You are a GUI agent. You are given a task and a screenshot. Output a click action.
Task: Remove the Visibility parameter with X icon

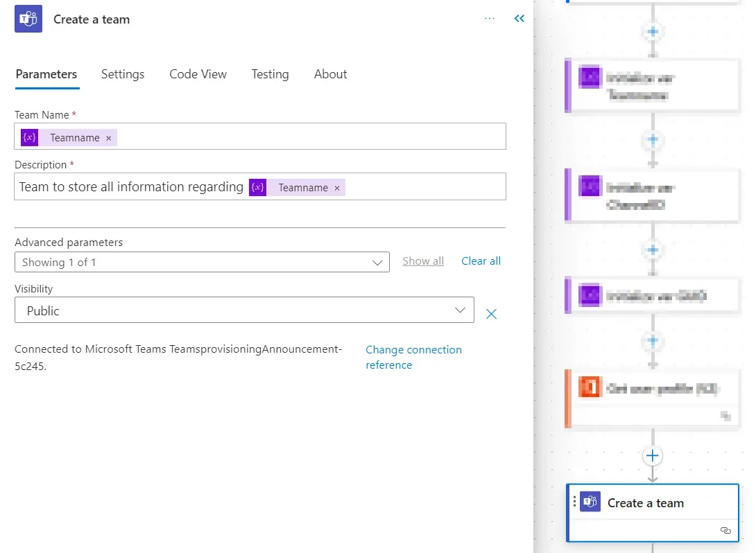tap(491, 314)
